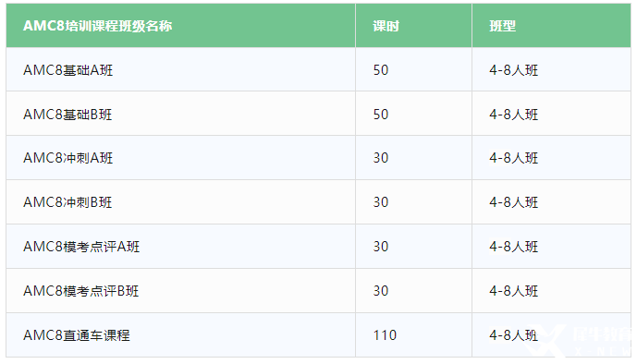This screenshot has height=364, width=637.
Task: Click the 110 课时 value cell
Action: tap(385, 335)
